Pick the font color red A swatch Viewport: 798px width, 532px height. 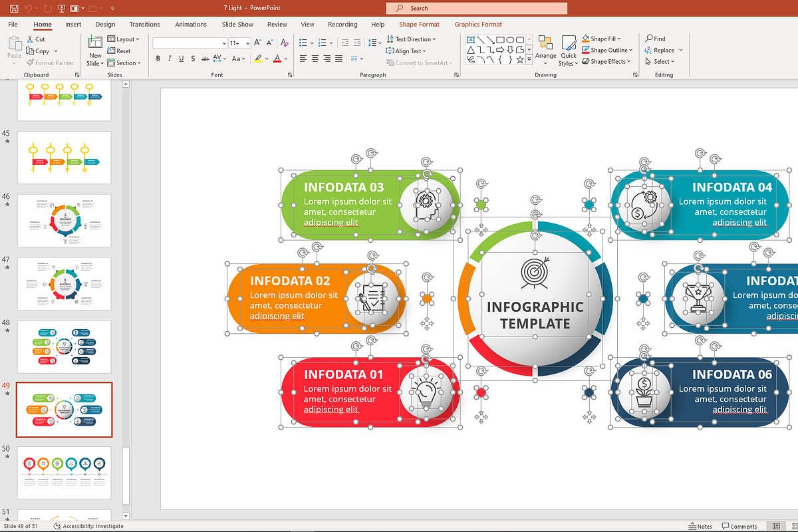277,59
